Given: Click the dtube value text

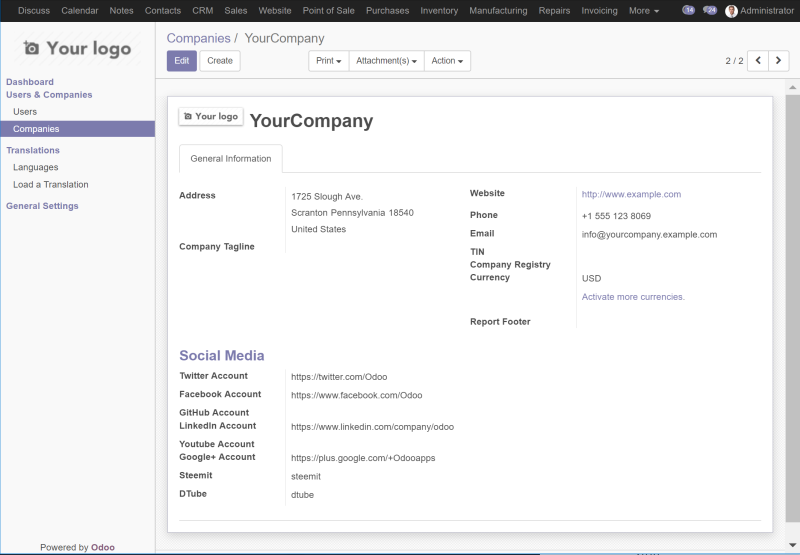Looking at the screenshot, I should click(x=303, y=495).
